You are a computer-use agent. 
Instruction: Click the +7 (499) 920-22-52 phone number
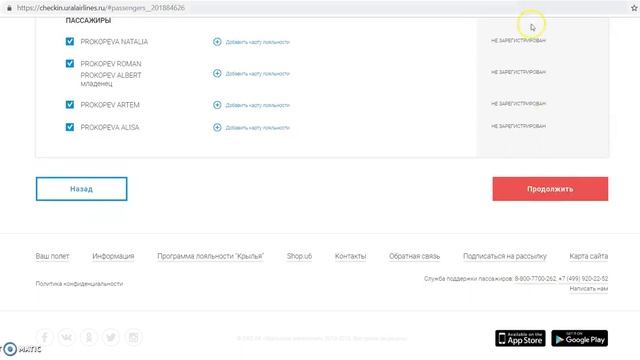[583, 278]
